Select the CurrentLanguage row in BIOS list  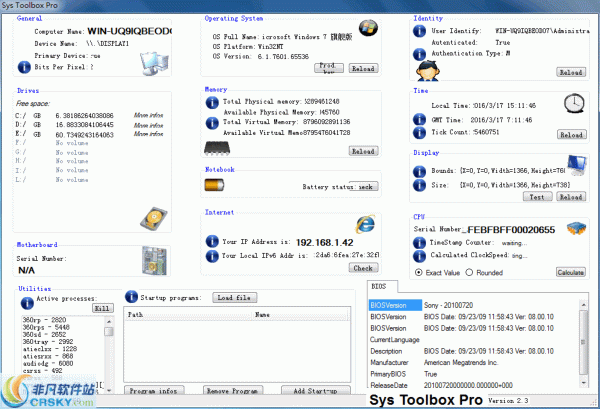click(x=474, y=339)
